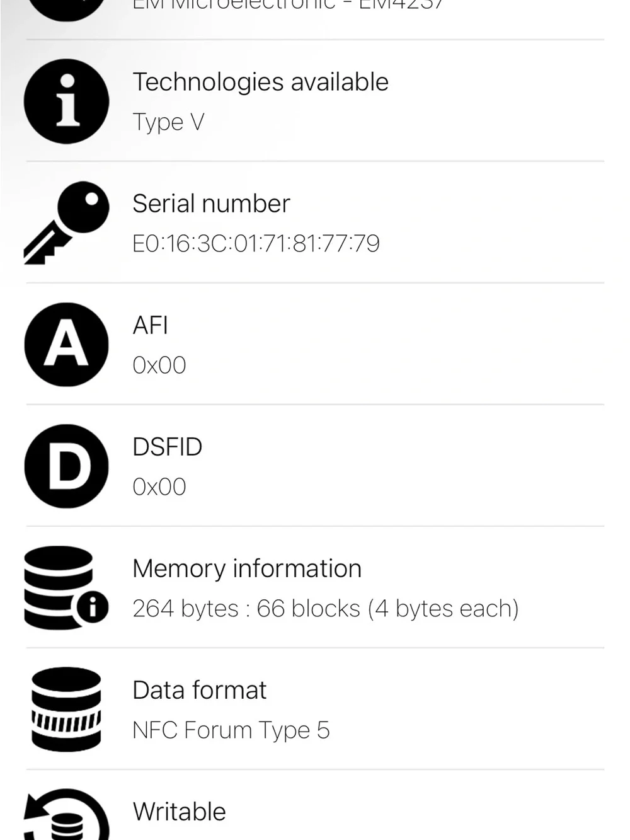Select the 0x00 value under AFI

point(159,365)
